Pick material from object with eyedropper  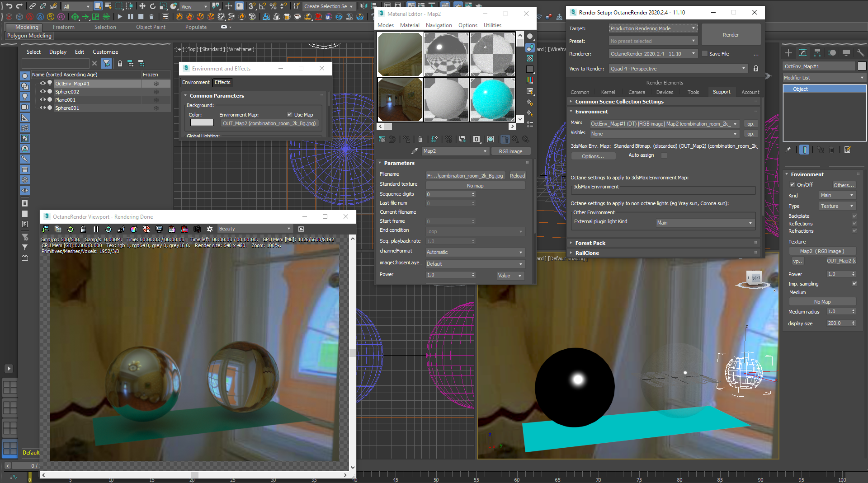click(415, 151)
